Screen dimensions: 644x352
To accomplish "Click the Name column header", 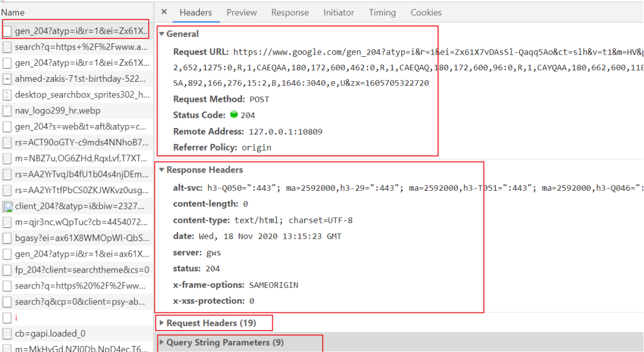I will coord(13,12).
